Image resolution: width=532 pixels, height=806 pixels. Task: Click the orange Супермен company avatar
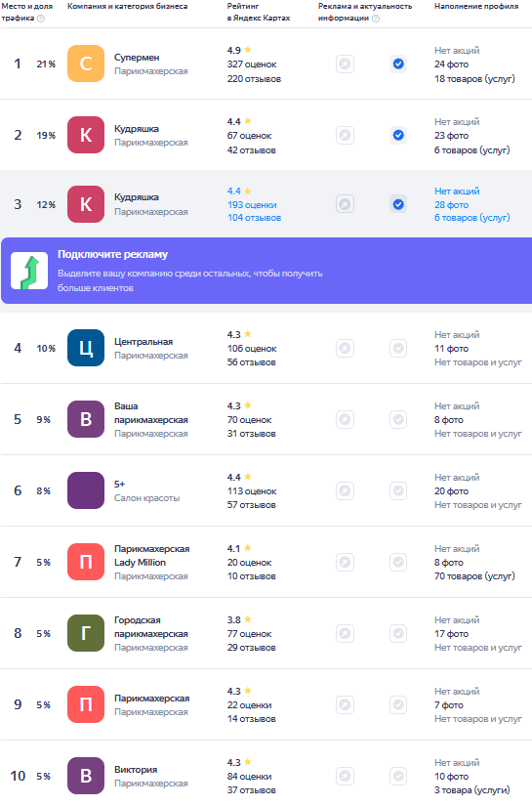(86, 64)
